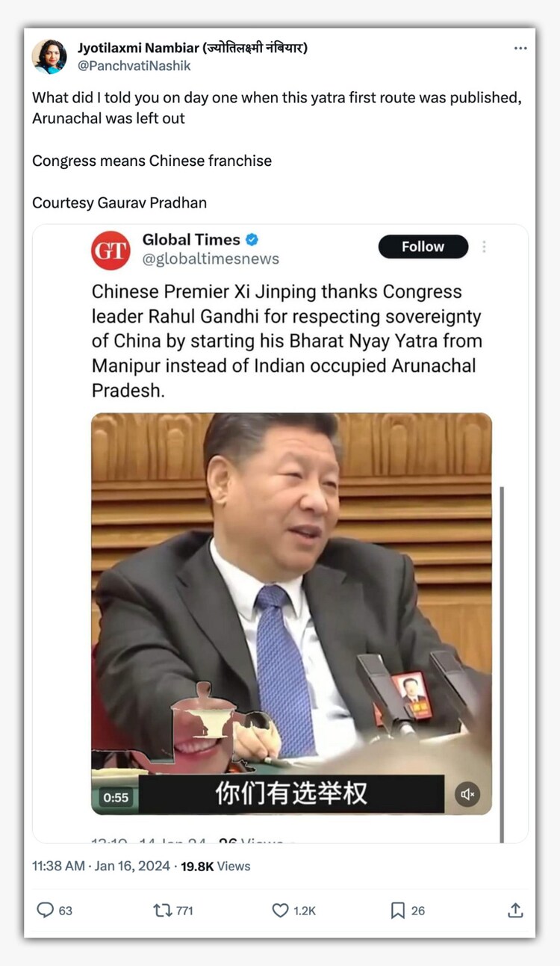Open the 11:38 AM Jan 16, 2024 timestamp

pyautogui.click(x=102, y=866)
